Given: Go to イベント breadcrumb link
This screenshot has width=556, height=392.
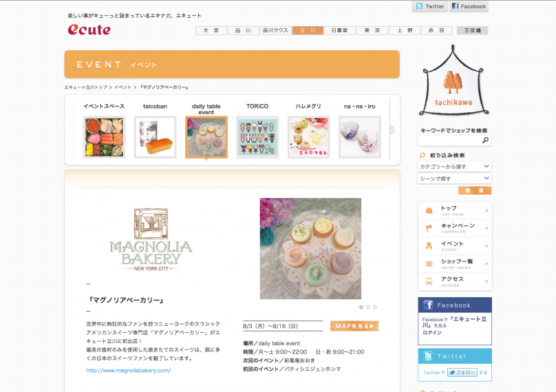Looking at the screenshot, I should pyautogui.click(x=122, y=87).
